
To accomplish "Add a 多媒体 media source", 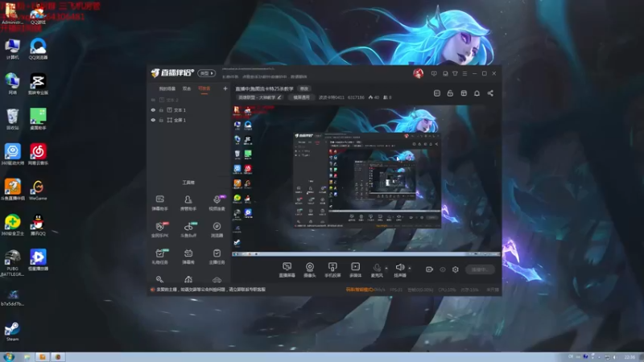I will tap(356, 269).
